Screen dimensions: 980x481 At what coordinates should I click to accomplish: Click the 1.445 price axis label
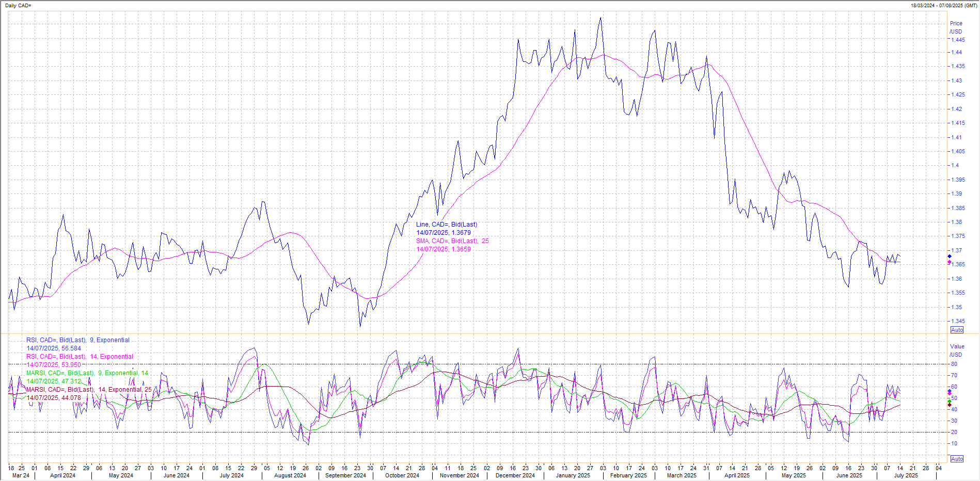(x=958, y=40)
